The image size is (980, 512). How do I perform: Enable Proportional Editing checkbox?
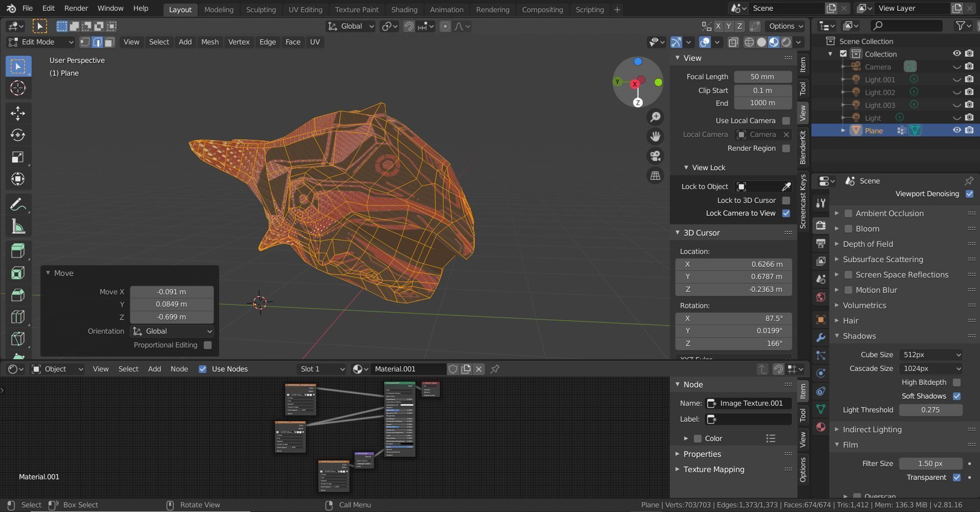coord(207,345)
